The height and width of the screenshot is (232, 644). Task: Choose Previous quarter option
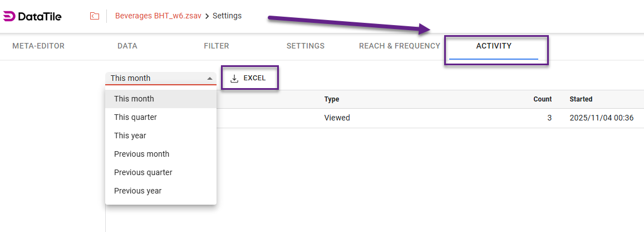coord(143,172)
